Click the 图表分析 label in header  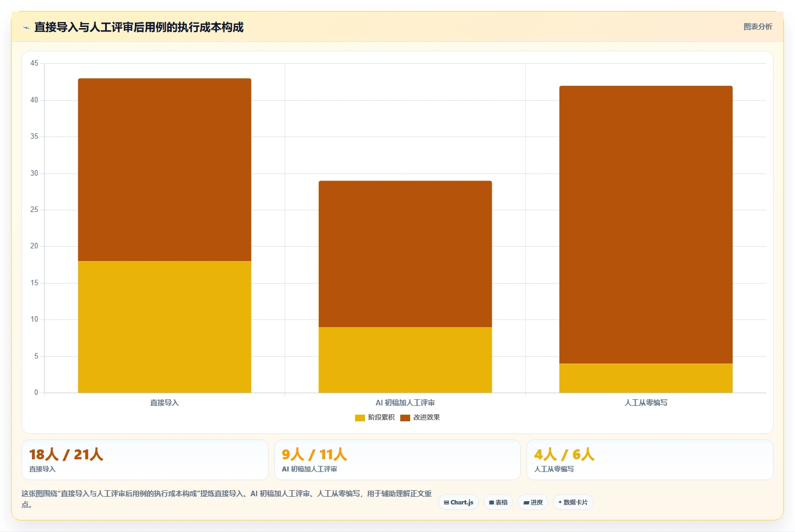(x=758, y=26)
